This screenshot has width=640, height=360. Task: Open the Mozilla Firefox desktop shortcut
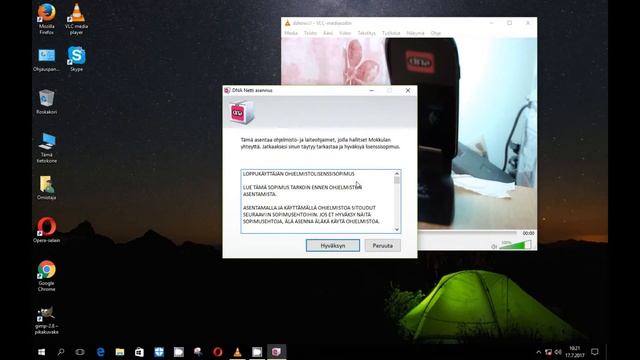coord(47,18)
